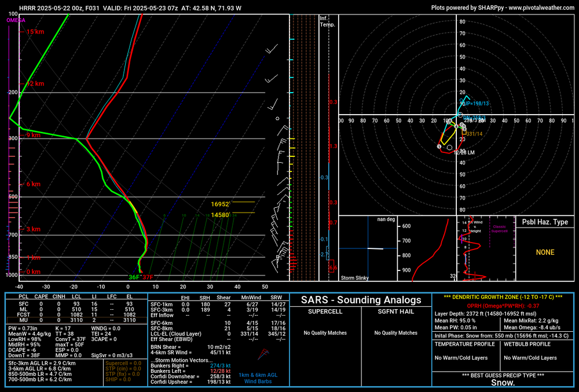This screenshot has height=392, width=579.
Task: Click the Storm Slinky panel label
Action: [x=354, y=278]
